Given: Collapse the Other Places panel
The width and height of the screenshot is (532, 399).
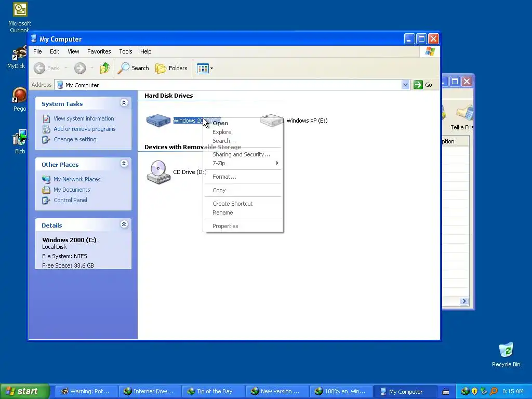Looking at the screenshot, I should (x=124, y=164).
